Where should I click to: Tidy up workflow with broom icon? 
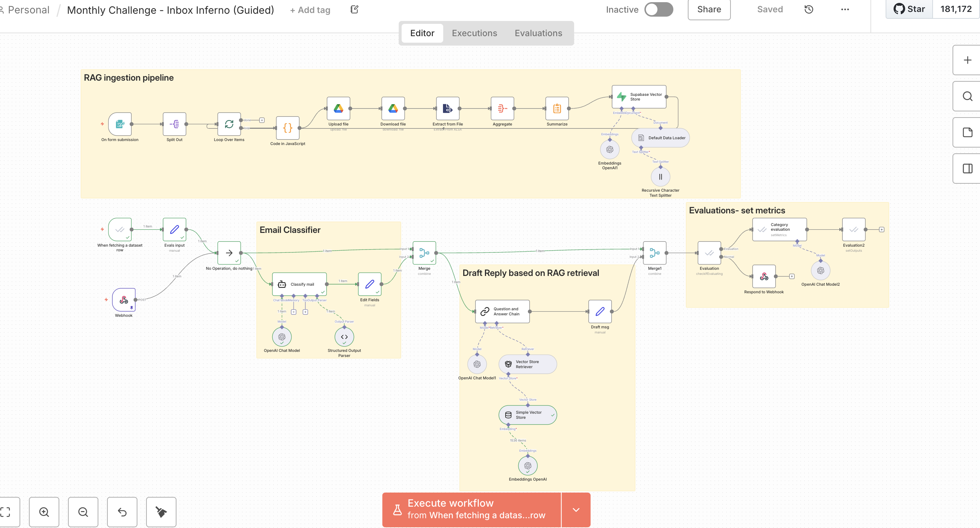click(x=161, y=512)
